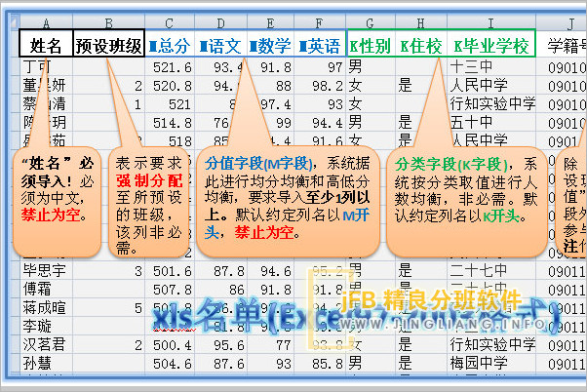Click the M英语 header cell
587x392 pixels.
[x=320, y=44]
